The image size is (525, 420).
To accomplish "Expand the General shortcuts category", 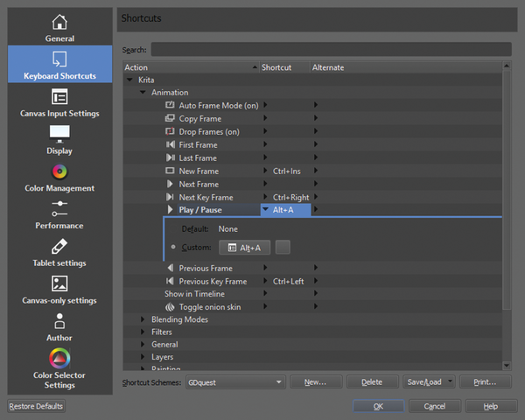I will (143, 344).
